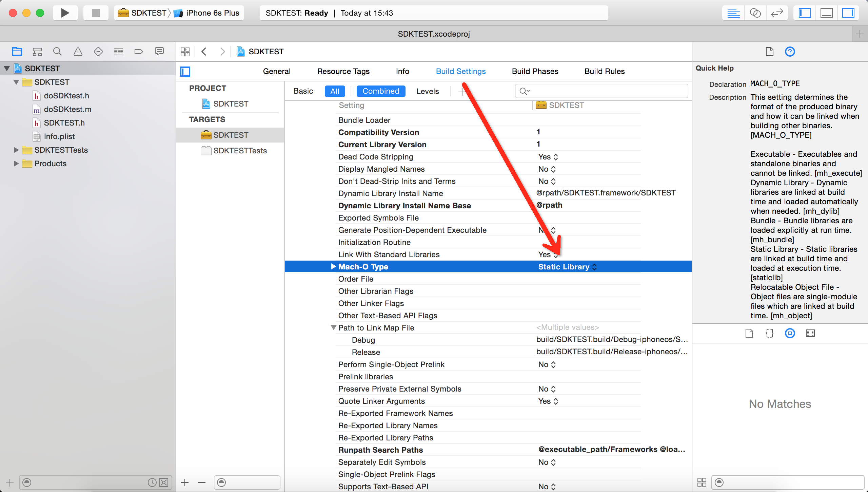Open the General tab
868x492 pixels.
coord(277,71)
